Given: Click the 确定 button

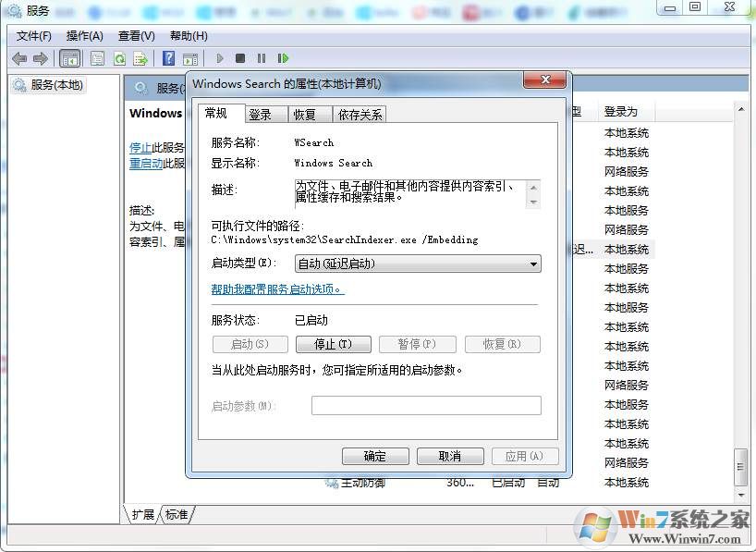Looking at the screenshot, I should 375,456.
